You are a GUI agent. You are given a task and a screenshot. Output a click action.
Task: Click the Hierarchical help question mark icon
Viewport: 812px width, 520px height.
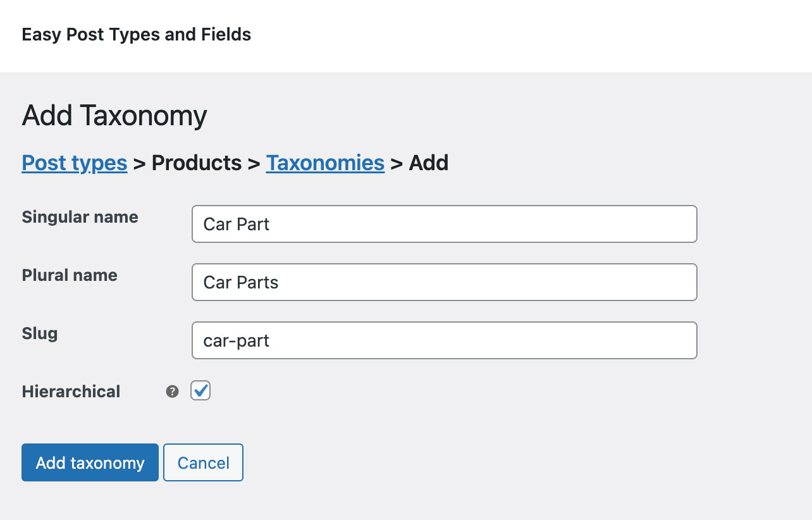click(x=172, y=391)
